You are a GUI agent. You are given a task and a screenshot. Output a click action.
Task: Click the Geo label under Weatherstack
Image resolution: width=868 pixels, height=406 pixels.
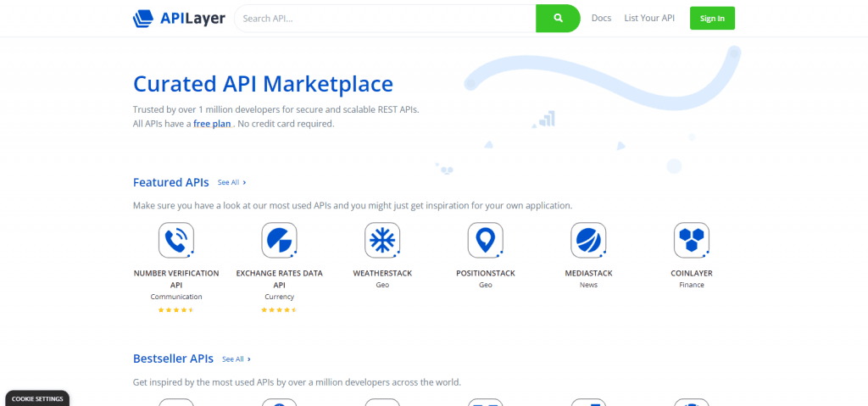coord(382,285)
